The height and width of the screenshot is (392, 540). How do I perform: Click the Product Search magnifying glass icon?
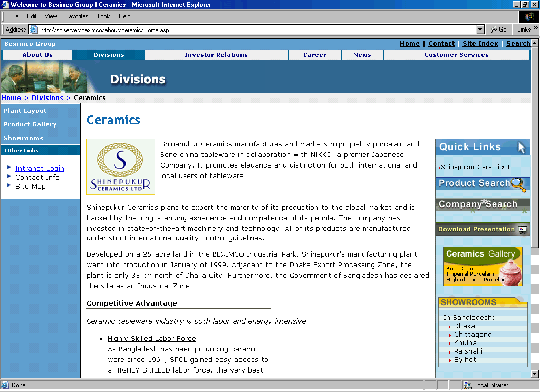coord(519,184)
